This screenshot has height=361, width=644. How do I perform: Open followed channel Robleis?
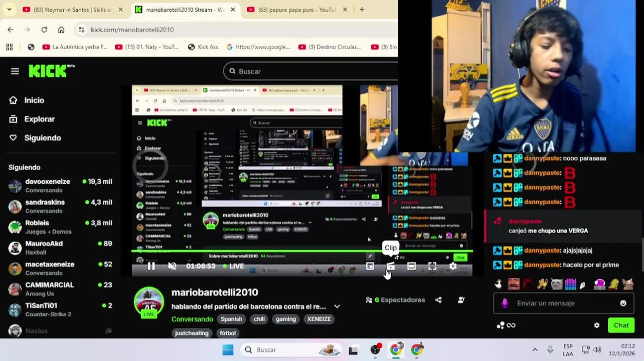coord(60,227)
